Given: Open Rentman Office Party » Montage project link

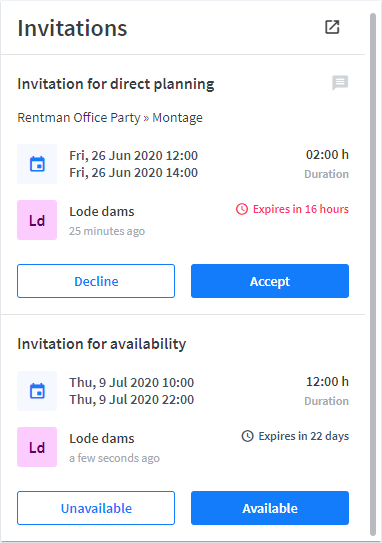Looking at the screenshot, I should [x=110, y=118].
